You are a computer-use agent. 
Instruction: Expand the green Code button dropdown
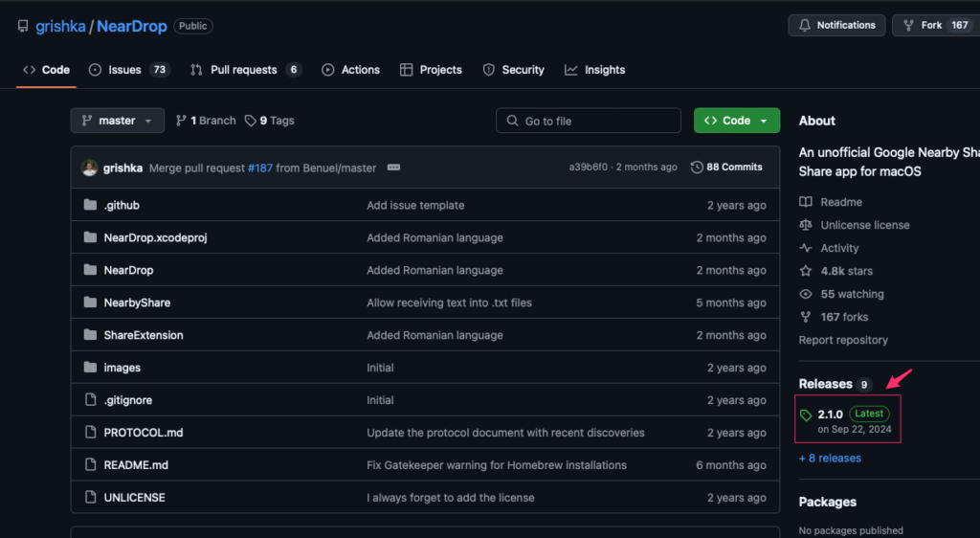point(764,121)
